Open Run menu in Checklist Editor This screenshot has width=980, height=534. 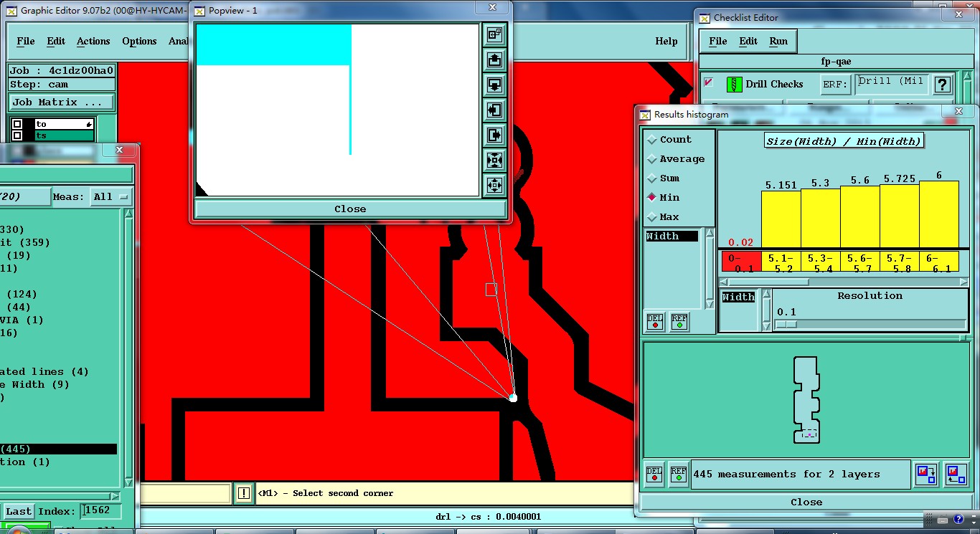tap(778, 41)
